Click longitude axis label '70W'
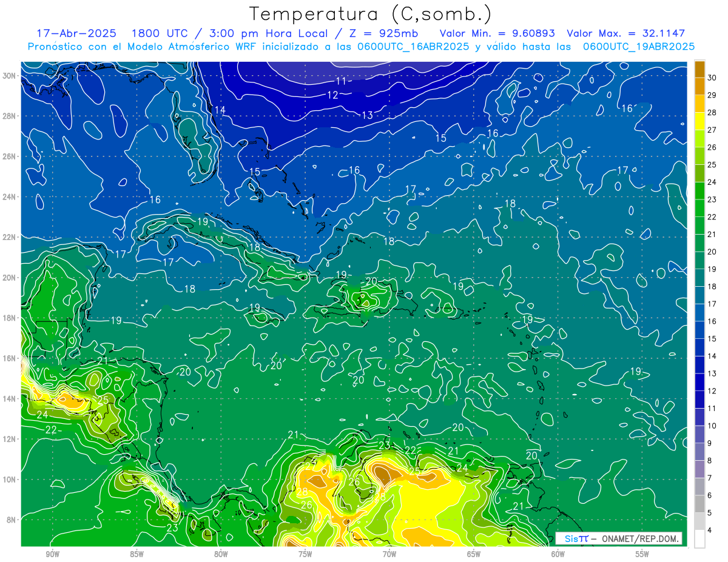728x562 pixels. coord(389,554)
